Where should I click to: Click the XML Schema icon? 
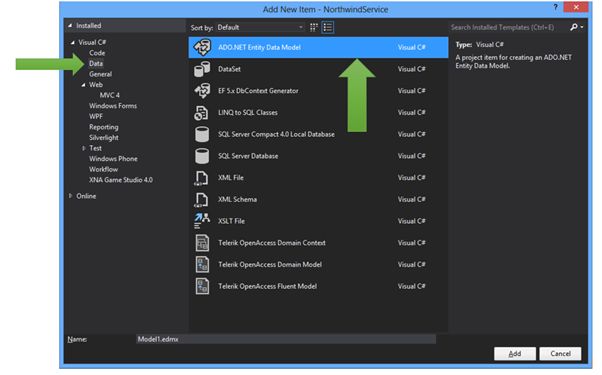(x=201, y=200)
